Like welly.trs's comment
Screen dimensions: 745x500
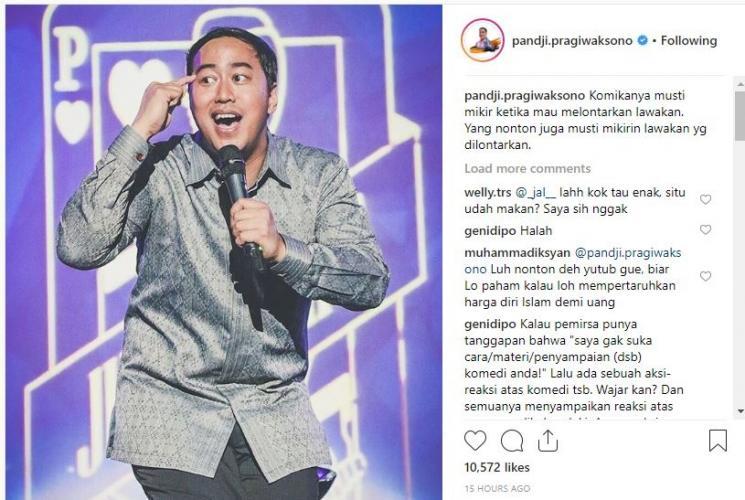706,200
